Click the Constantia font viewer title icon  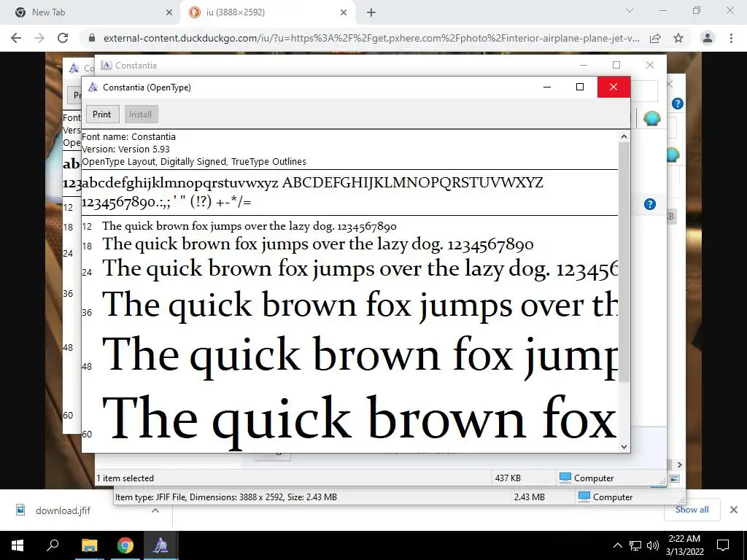(x=93, y=87)
